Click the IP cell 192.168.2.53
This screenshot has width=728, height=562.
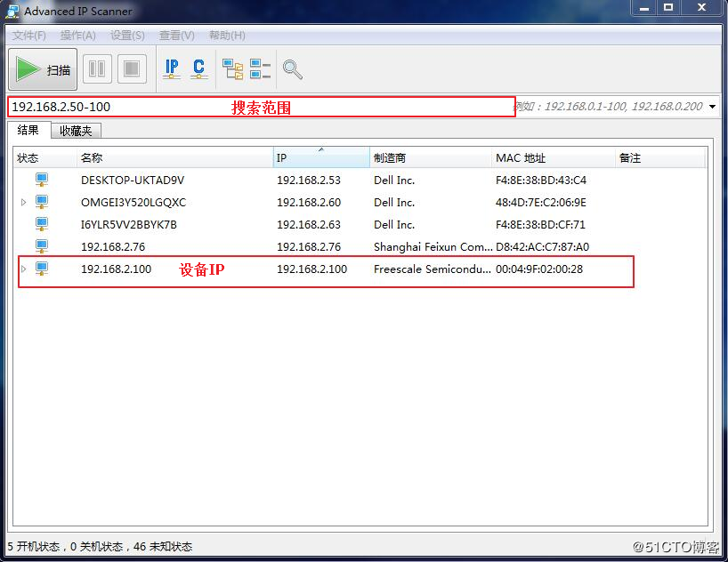[x=309, y=180]
